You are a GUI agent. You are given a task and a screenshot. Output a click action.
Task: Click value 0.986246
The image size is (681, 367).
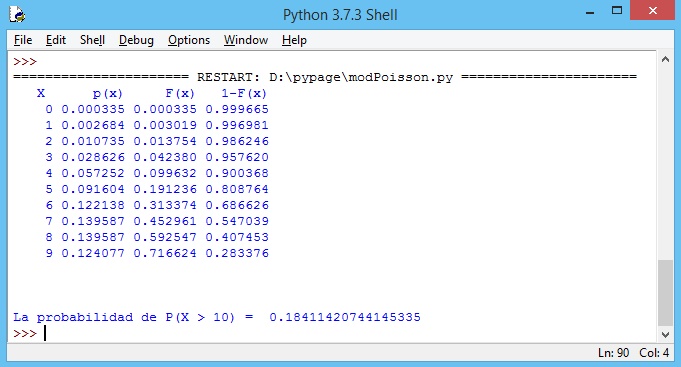(237, 142)
